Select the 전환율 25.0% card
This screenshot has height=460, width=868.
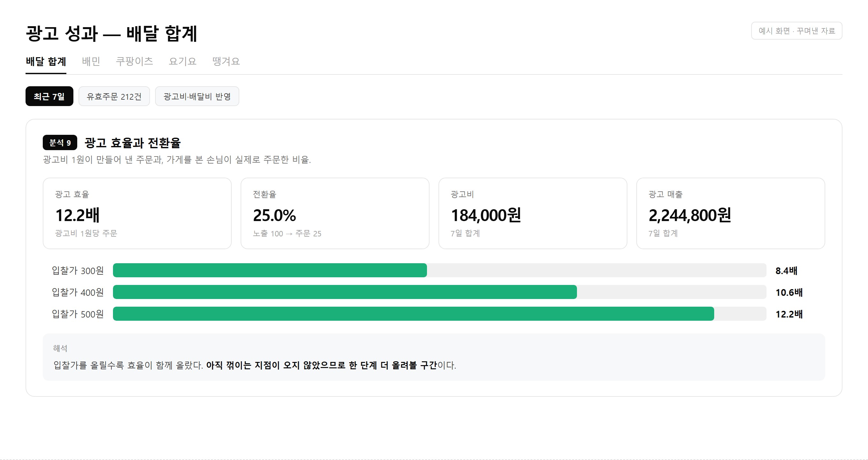click(x=335, y=213)
